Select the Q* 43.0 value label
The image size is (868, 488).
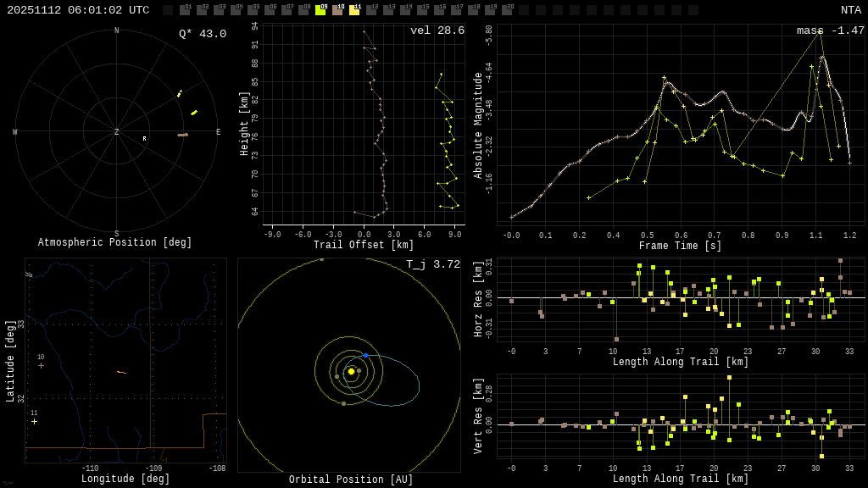click(x=202, y=34)
